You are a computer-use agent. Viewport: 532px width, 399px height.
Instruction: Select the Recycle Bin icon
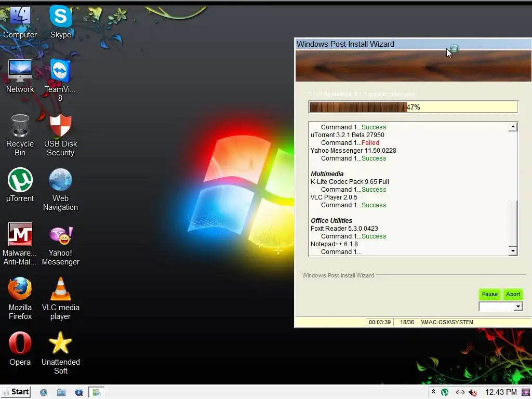pos(20,135)
